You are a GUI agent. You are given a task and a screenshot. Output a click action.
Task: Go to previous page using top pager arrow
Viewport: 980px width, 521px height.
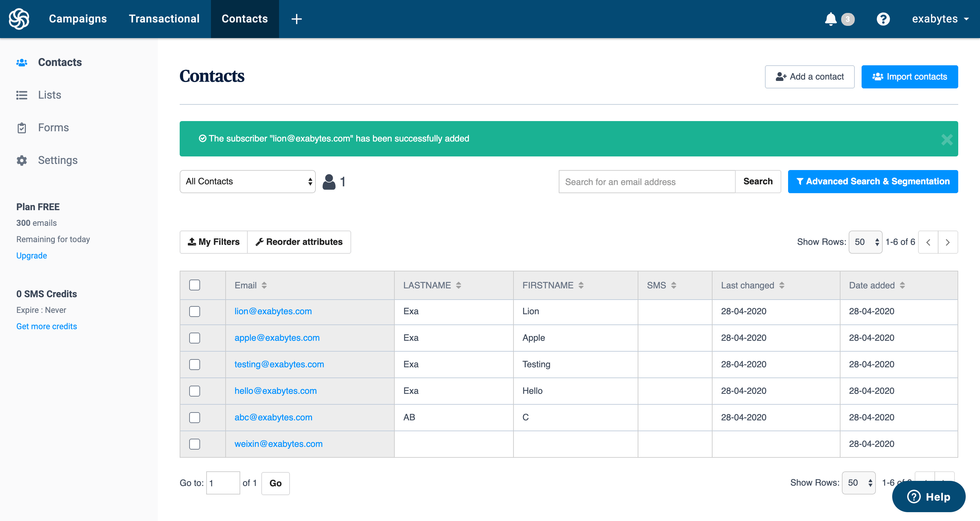tap(928, 242)
